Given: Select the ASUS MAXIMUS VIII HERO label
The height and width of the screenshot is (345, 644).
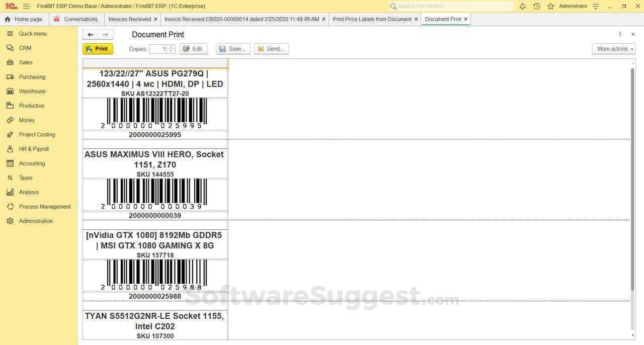Looking at the screenshot, I should tap(154, 159).
